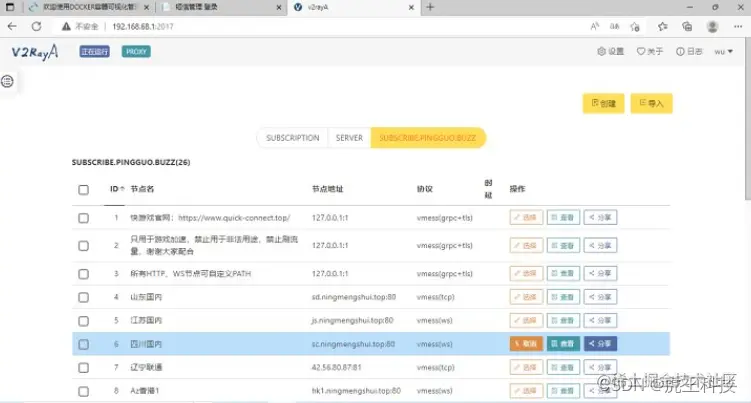This screenshot has height=403, width=751.
Task: Click View button for hk1.ningmengshui row
Action: point(563,391)
